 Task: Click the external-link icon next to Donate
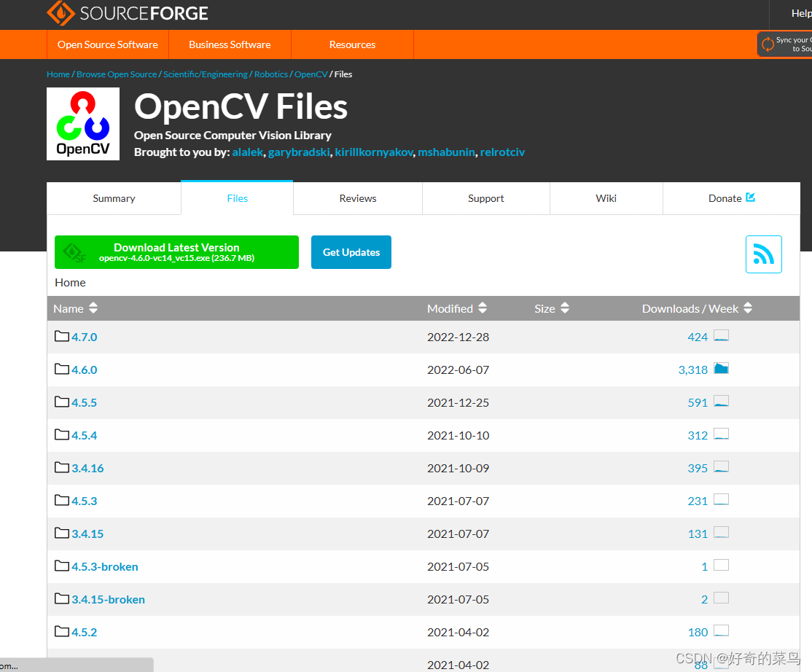click(752, 197)
